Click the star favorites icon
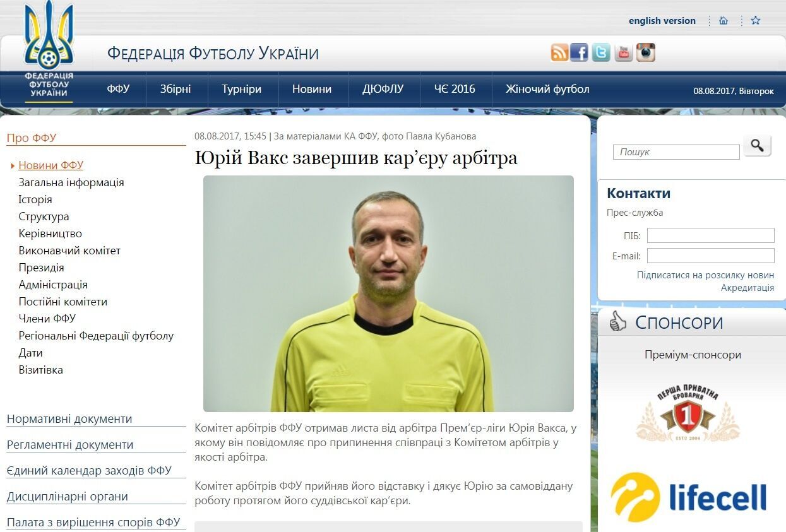The image size is (786, 532). (756, 20)
